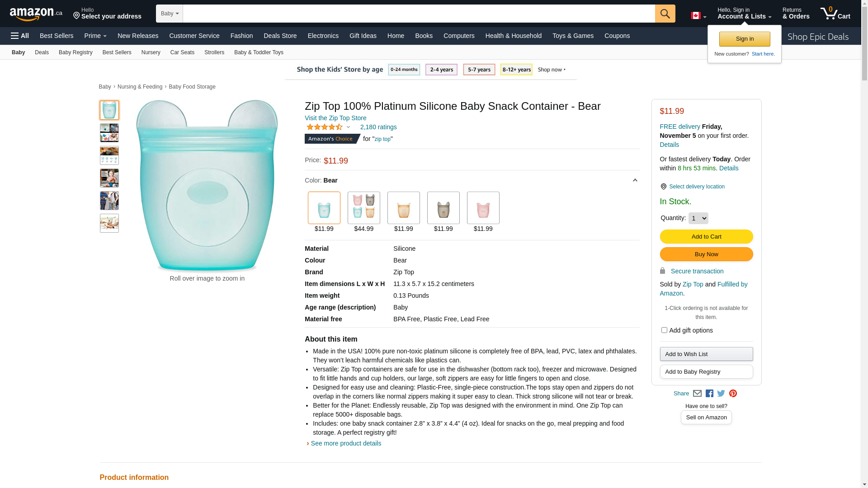Share on Twitter bird icon
Screen dimensions: 868x488
pos(721,394)
